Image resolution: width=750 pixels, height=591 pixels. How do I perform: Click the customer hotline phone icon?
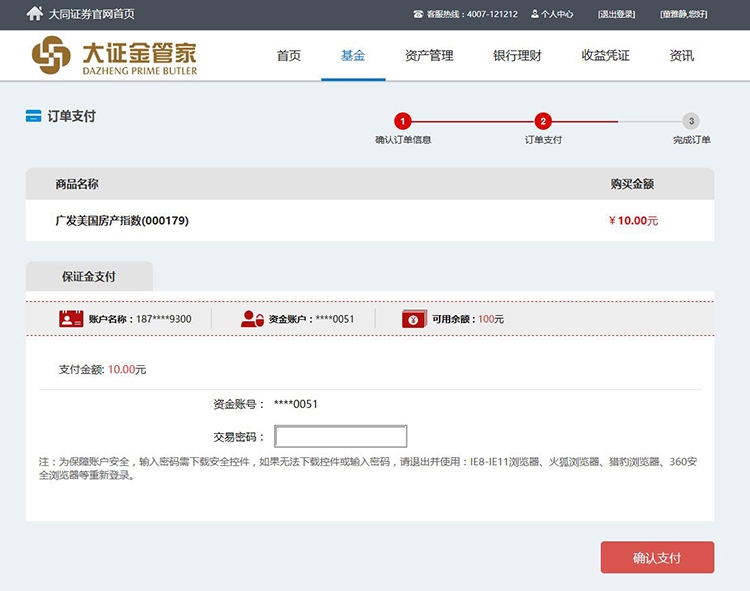[x=418, y=14]
